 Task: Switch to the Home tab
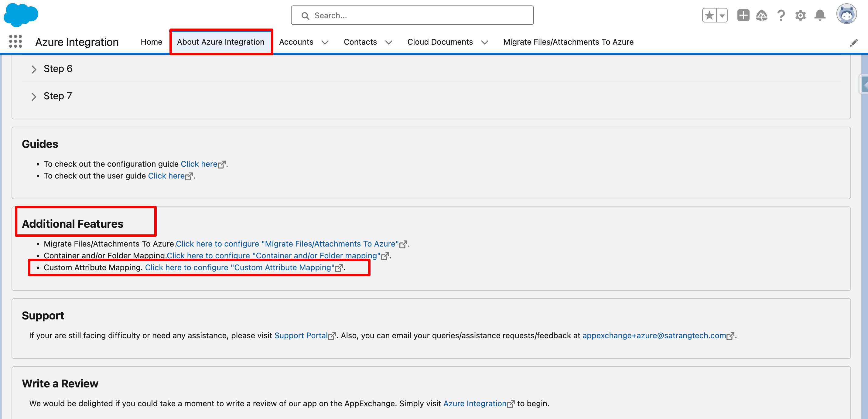151,42
